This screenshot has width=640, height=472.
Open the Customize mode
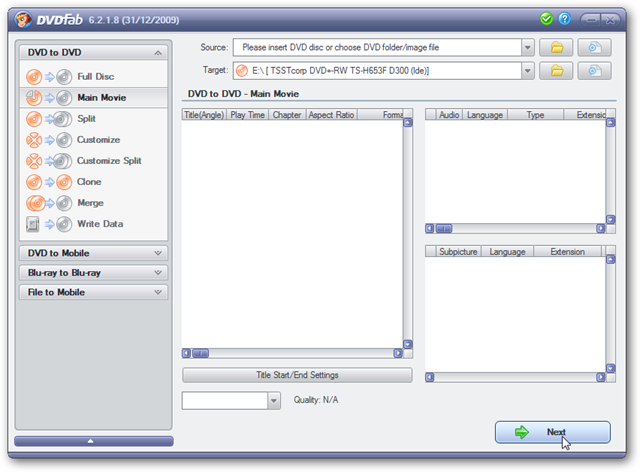(93, 140)
